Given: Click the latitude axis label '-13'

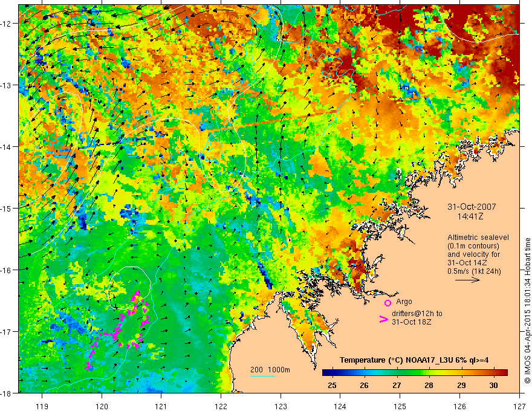Looking at the screenshot, I should coord(7,85).
